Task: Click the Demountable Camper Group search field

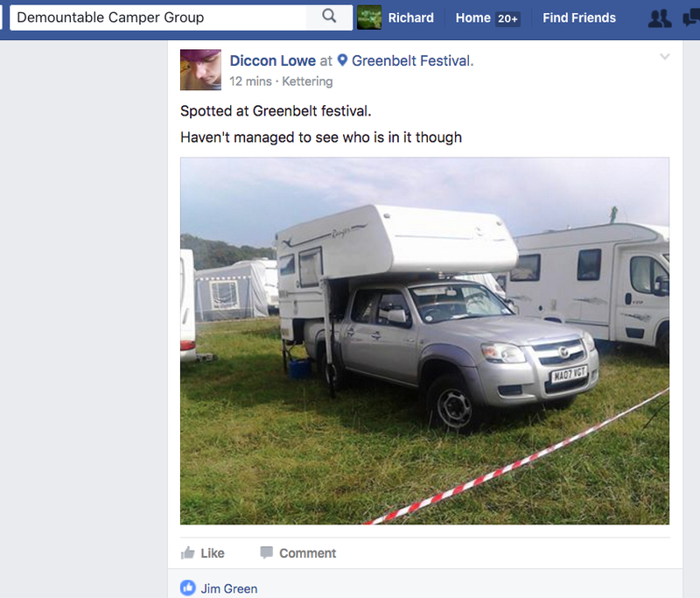Action: 158,18
